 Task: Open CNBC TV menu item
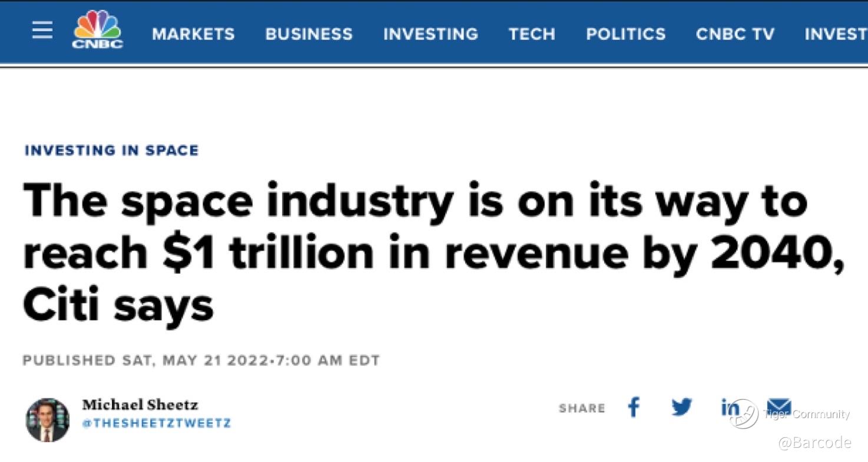[x=735, y=34]
